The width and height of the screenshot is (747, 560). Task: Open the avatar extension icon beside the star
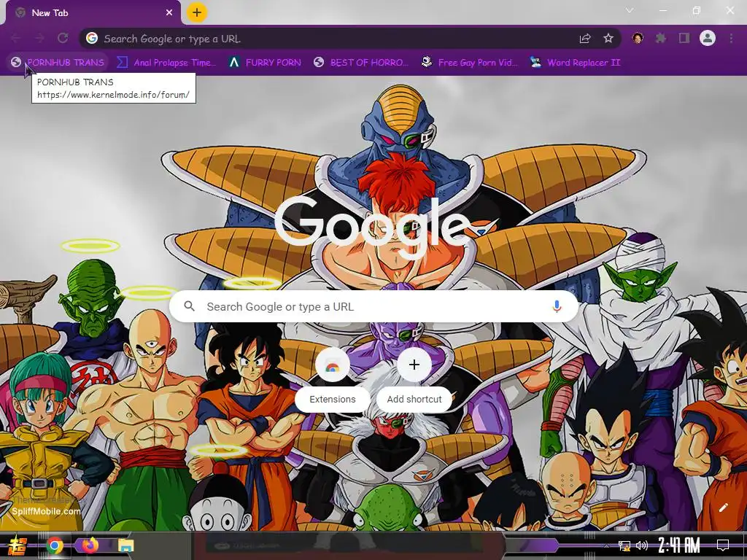point(638,38)
